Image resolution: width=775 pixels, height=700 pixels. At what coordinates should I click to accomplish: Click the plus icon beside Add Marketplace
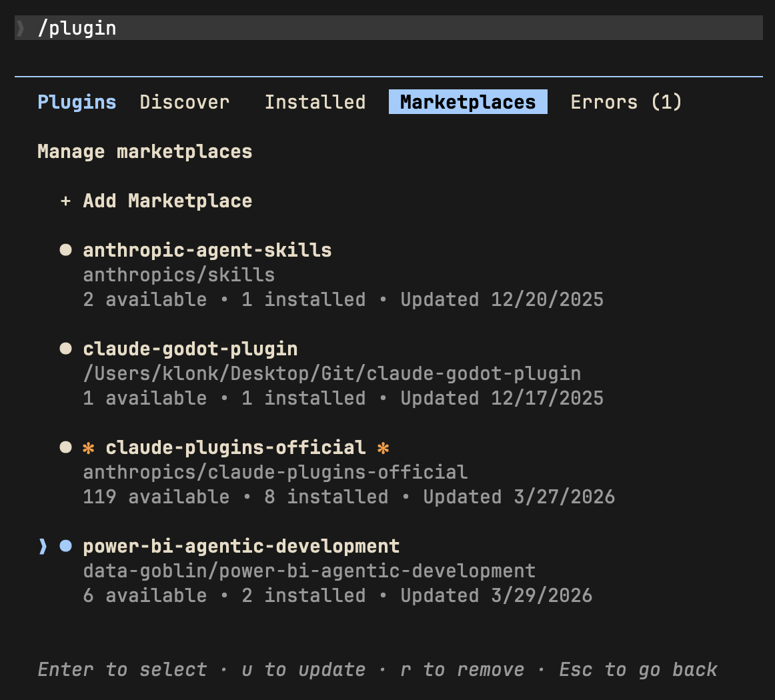[x=66, y=201]
